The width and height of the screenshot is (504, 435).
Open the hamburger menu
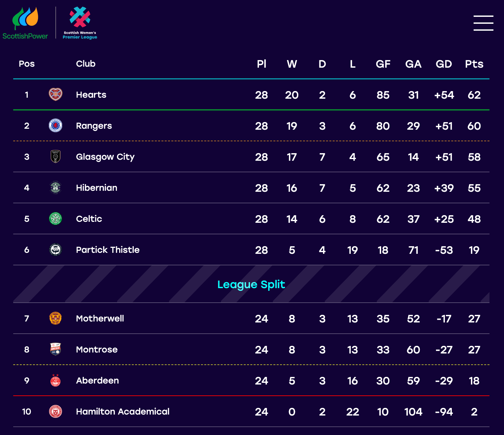483,23
